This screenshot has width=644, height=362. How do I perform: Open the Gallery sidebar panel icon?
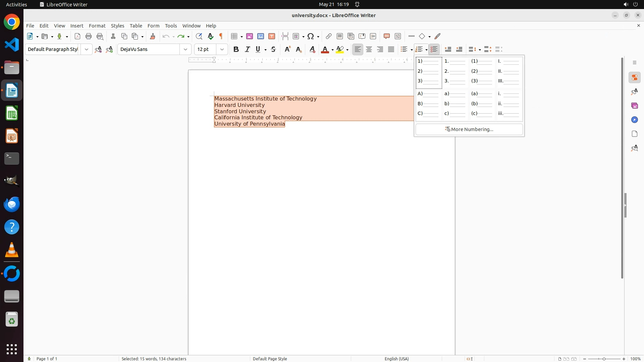pos(634,106)
